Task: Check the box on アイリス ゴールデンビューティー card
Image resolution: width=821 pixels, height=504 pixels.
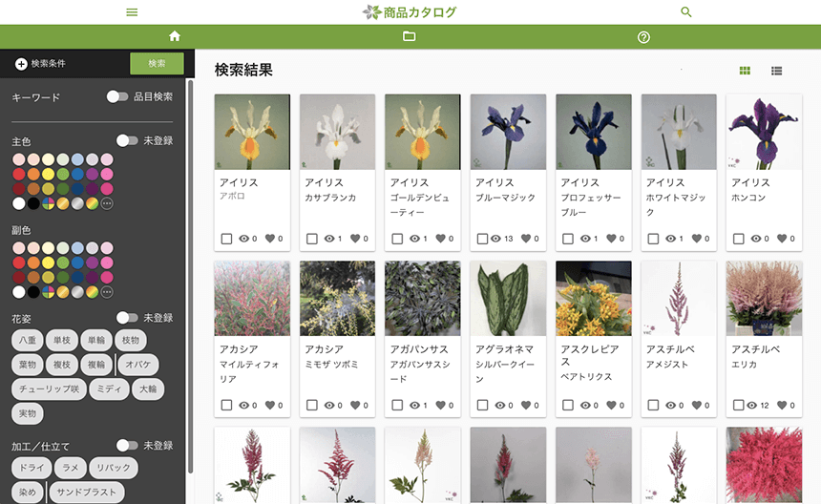Action: pos(397,239)
